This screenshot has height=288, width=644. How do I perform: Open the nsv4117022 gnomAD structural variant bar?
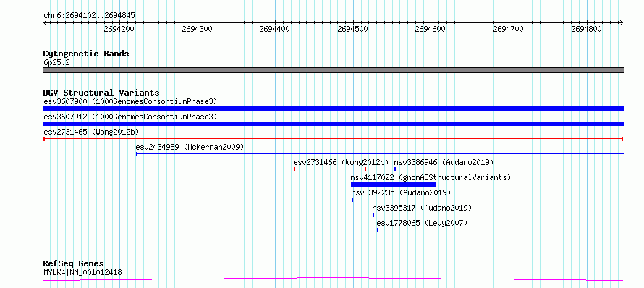(393, 185)
